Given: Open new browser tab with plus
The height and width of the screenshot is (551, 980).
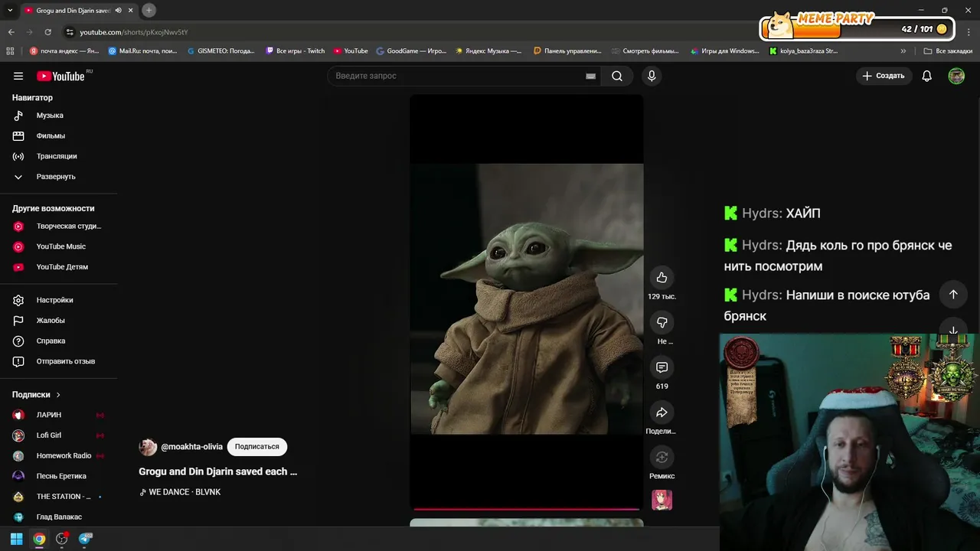Looking at the screenshot, I should (x=149, y=10).
